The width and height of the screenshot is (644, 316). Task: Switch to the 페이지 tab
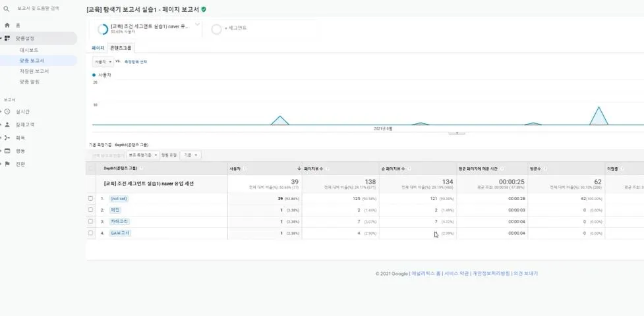tap(98, 48)
